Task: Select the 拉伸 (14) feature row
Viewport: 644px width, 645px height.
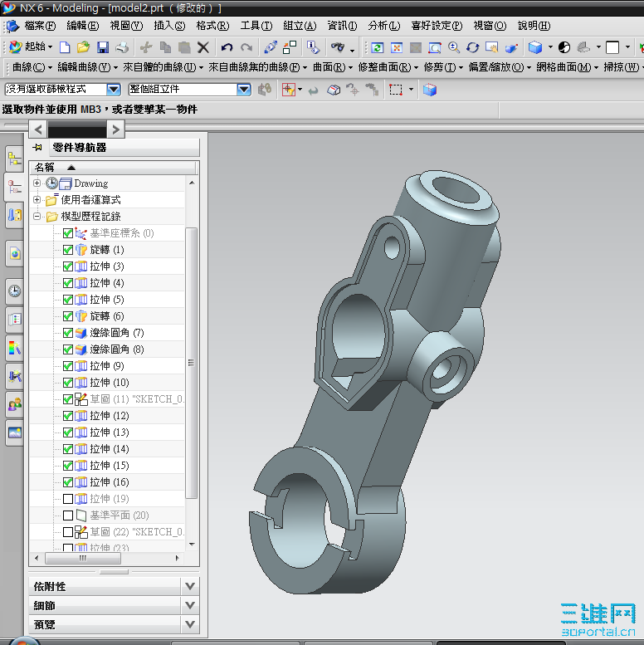Action: tap(107, 449)
